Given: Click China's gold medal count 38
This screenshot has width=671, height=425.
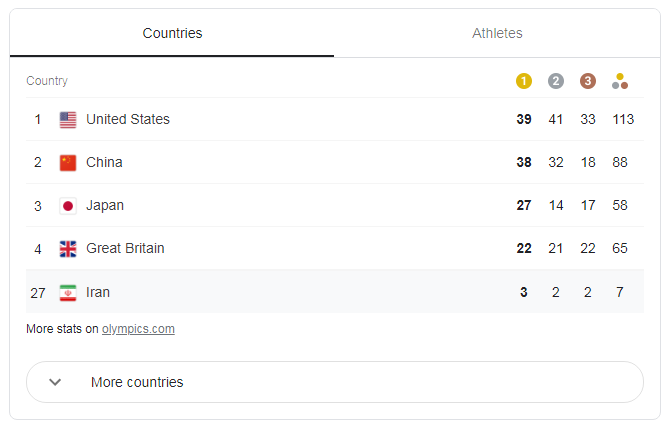Looking at the screenshot, I should pyautogui.click(x=524, y=163).
